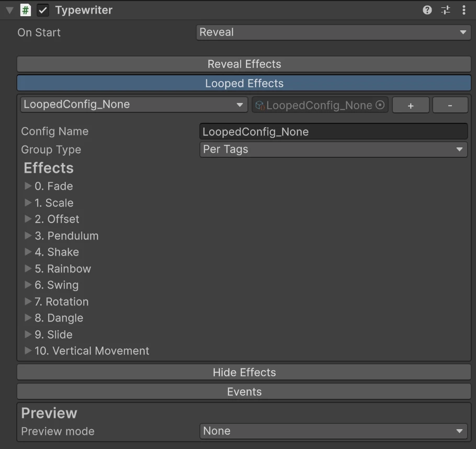Open the object picker for LoopedConfig_None
The height and width of the screenshot is (449, 476).
(380, 105)
